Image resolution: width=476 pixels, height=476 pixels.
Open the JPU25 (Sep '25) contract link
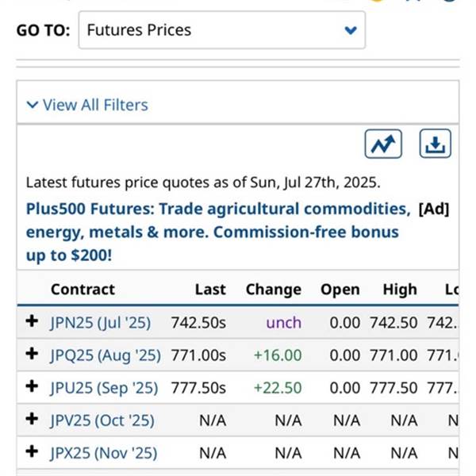tap(104, 388)
